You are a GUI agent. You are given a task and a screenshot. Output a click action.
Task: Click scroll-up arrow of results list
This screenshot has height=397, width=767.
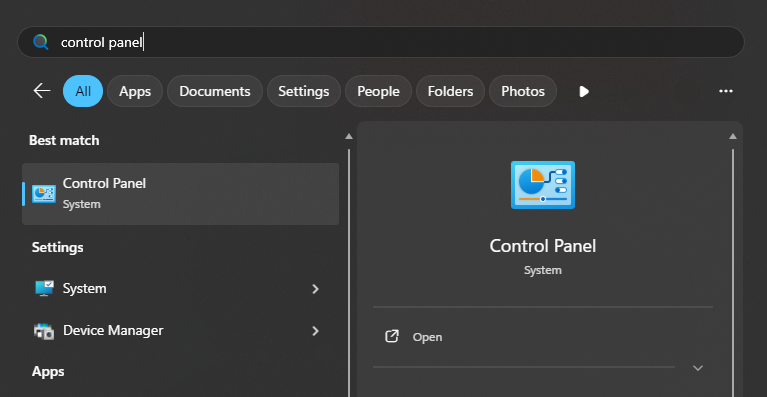pyautogui.click(x=349, y=136)
